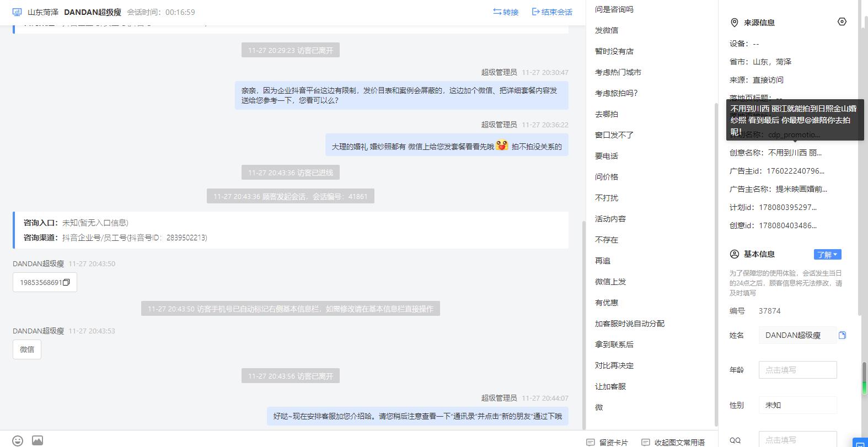868x447 pixels.
Task: Expand the 了解 status dropdown
Action: (x=827, y=255)
